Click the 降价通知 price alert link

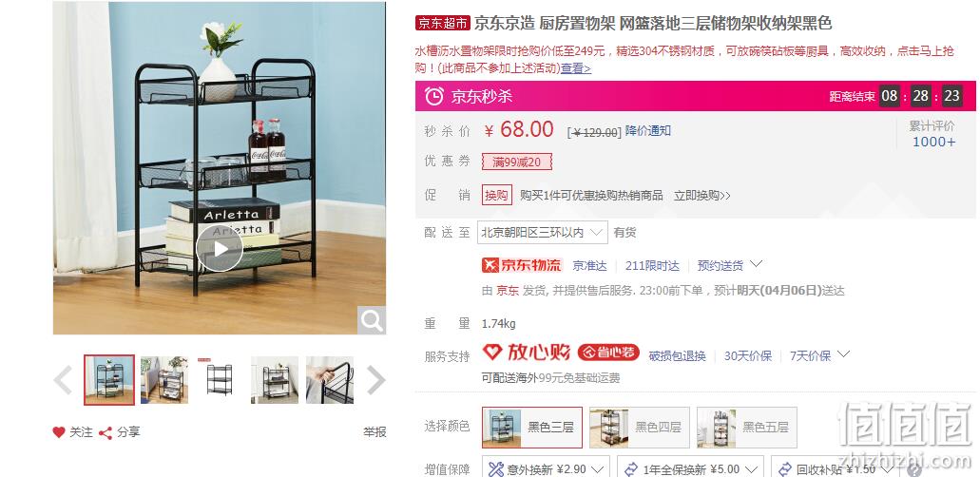tap(648, 131)
